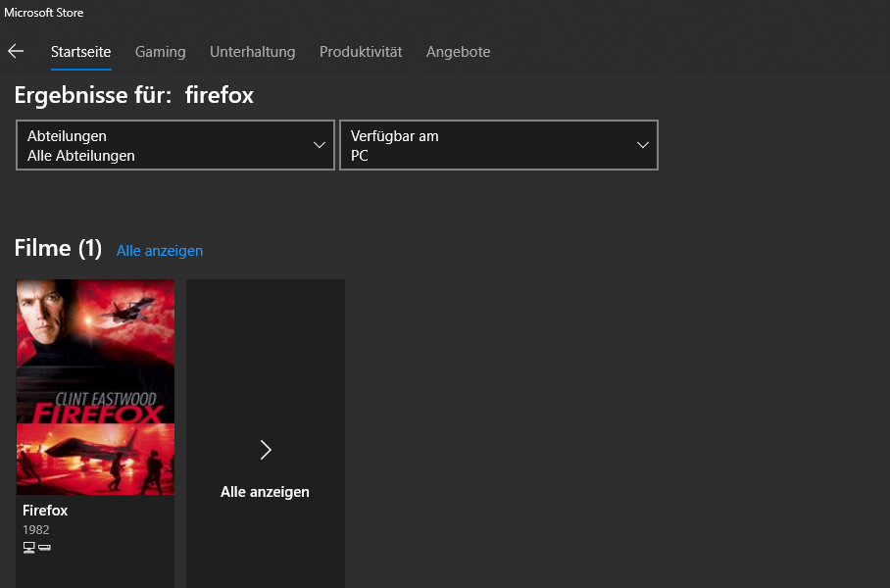
Task: Open the Angebote tab
Action: coord(458,52)
